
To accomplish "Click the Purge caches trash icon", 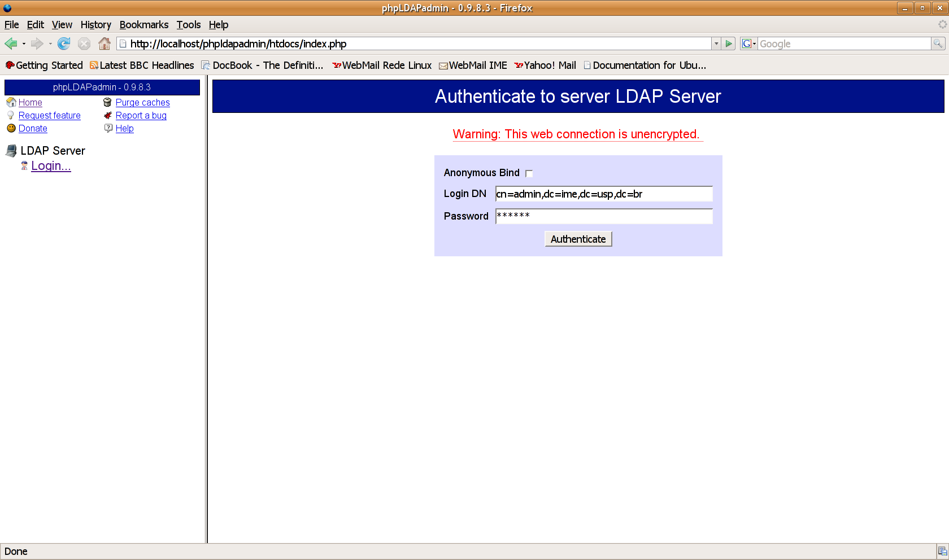I will (x=107, y=102).
